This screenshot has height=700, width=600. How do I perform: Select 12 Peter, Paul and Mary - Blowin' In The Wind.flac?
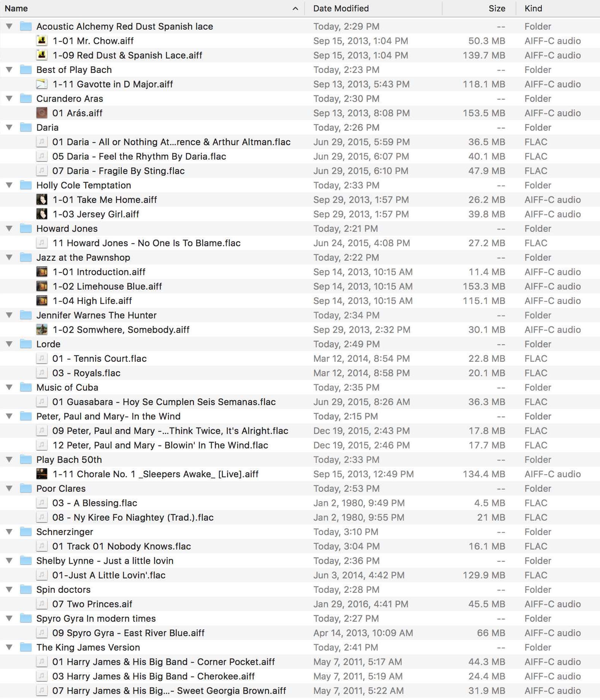300,445
